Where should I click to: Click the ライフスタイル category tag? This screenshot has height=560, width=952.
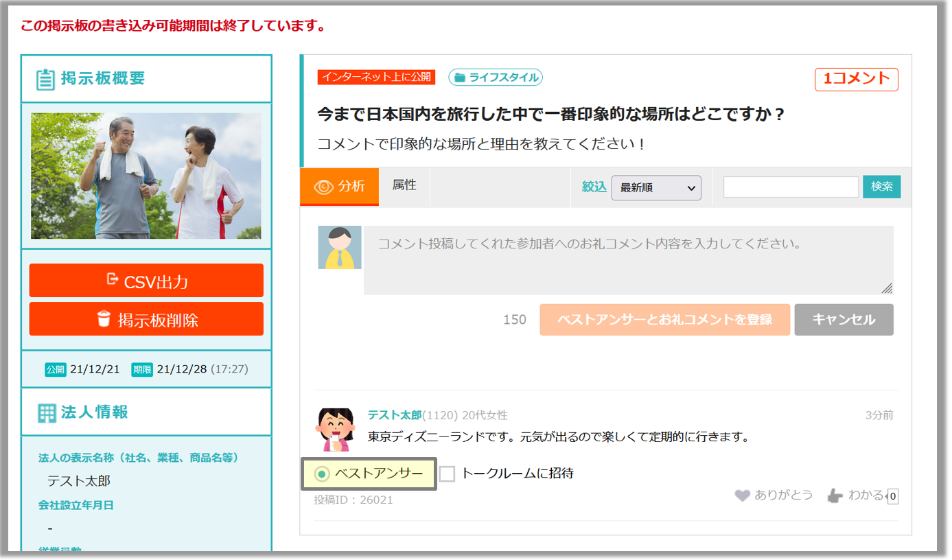click(x=496, y=78)
